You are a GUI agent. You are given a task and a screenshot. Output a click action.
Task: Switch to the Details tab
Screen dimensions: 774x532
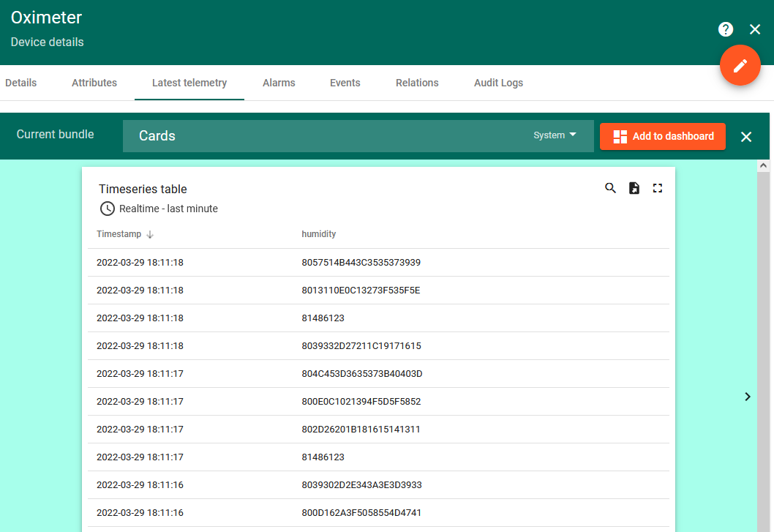tap(20, 83)
